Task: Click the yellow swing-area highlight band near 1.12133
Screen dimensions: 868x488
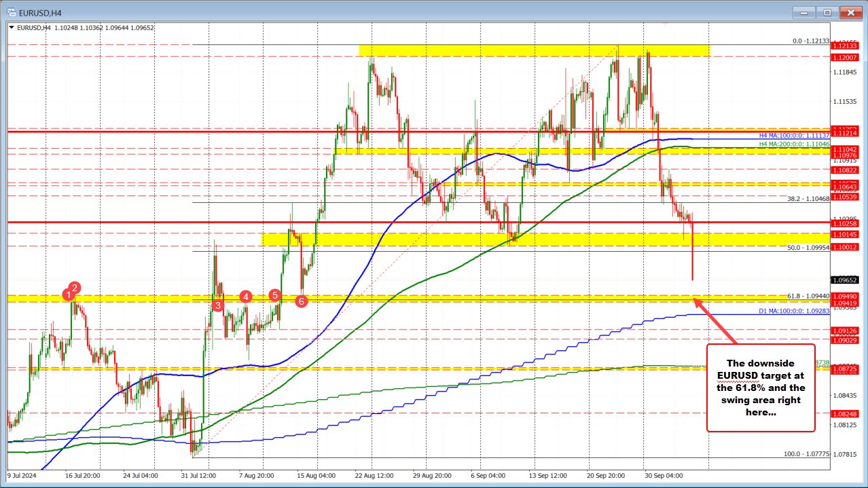Action: [530, 50]
